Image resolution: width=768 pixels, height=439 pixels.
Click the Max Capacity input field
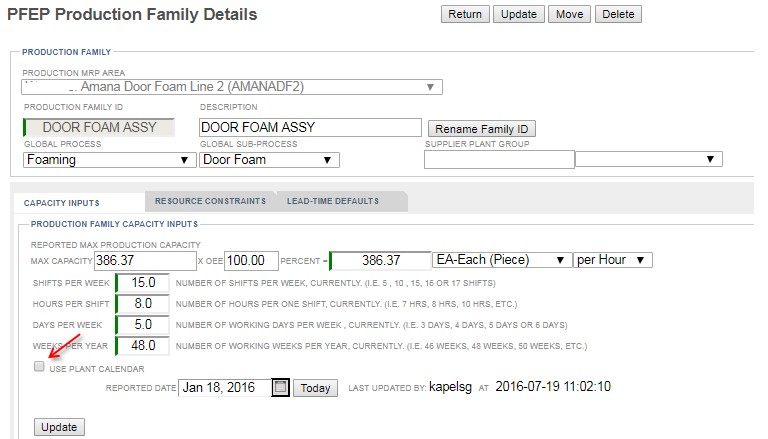click(x=145, y=261)
